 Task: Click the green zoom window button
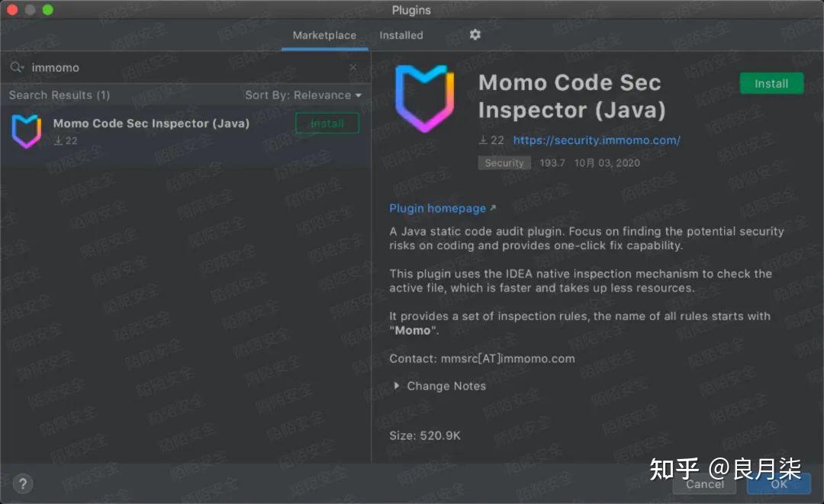pos(48,9)
